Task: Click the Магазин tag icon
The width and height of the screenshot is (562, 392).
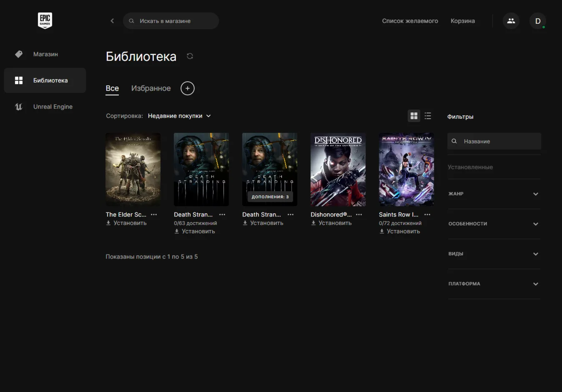Action: point(19,54)
